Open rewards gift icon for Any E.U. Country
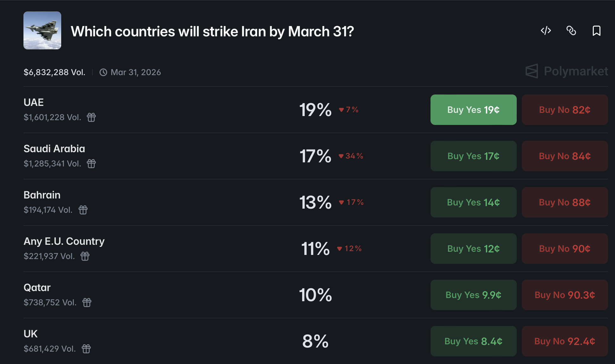The image size is (615, 364). point(85,256)
